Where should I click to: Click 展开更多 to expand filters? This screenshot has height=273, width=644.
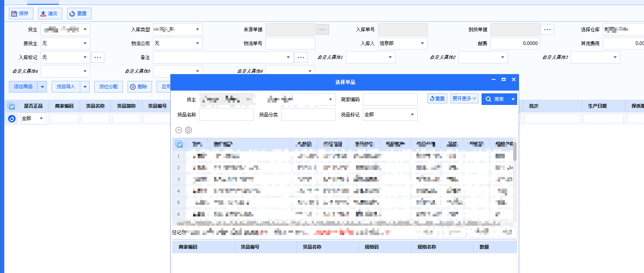(464, 98)
